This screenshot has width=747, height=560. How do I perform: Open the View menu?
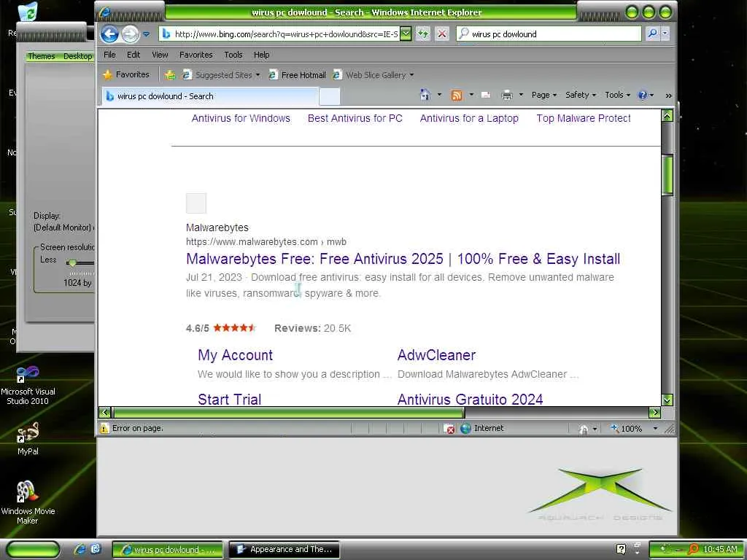[x=160, y=55]
